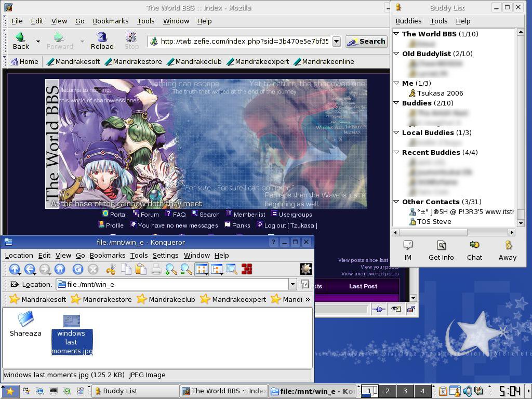
Task: Set status with the Away button
Action: pos(507,250)
